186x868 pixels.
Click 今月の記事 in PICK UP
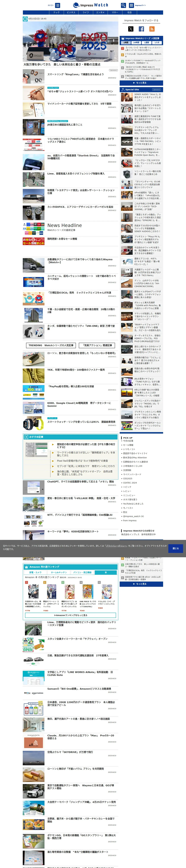(x=128, y=441)
